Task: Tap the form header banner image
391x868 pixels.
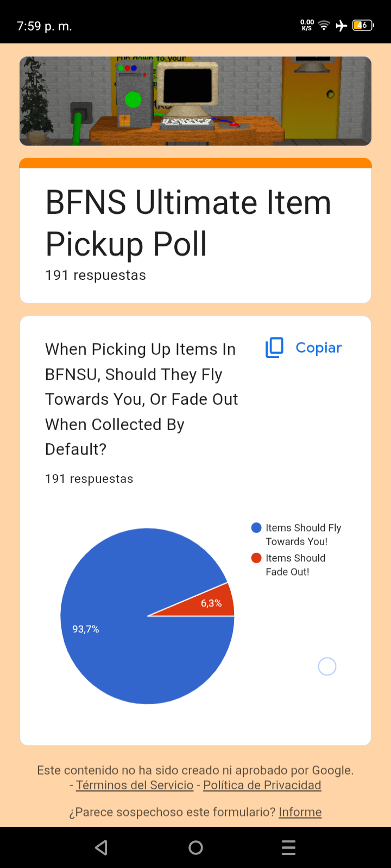Action: coord(195,101)
